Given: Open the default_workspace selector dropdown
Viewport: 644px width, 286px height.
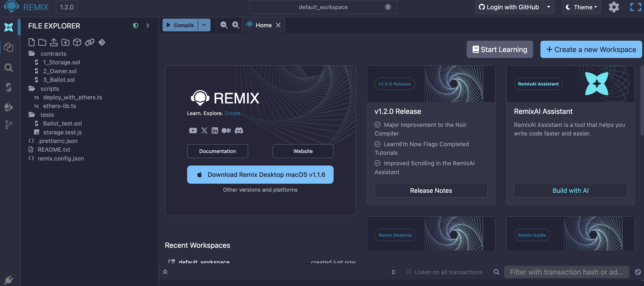Looking at the screenshot, I should [323, 7].
